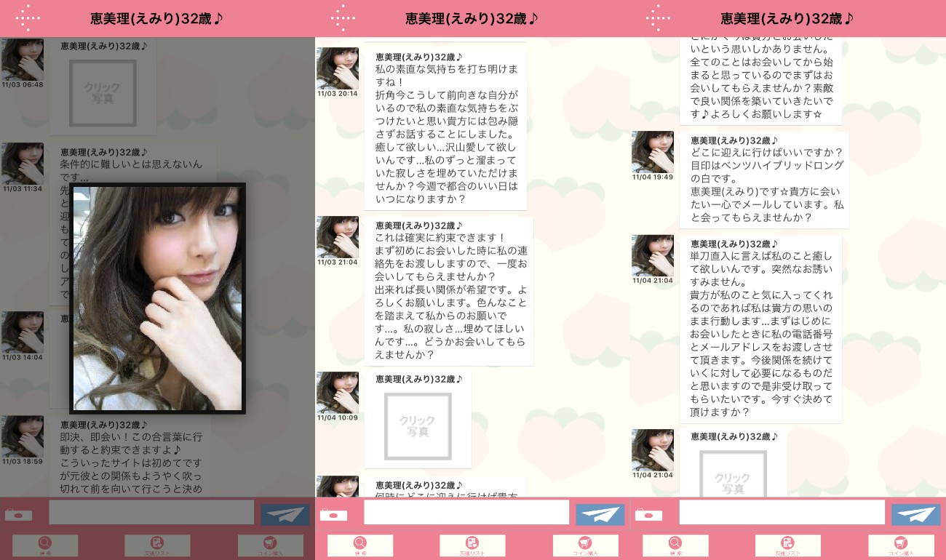Screen dimensions: 946x560
Task: Click message starting どこに迎えに行けばいいですか
Action: (x=764, y=180)
